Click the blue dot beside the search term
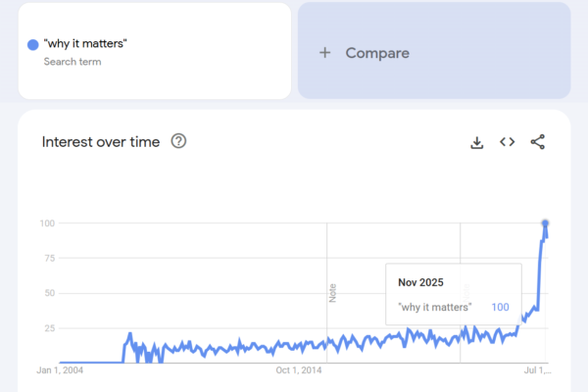 point(32,44)
